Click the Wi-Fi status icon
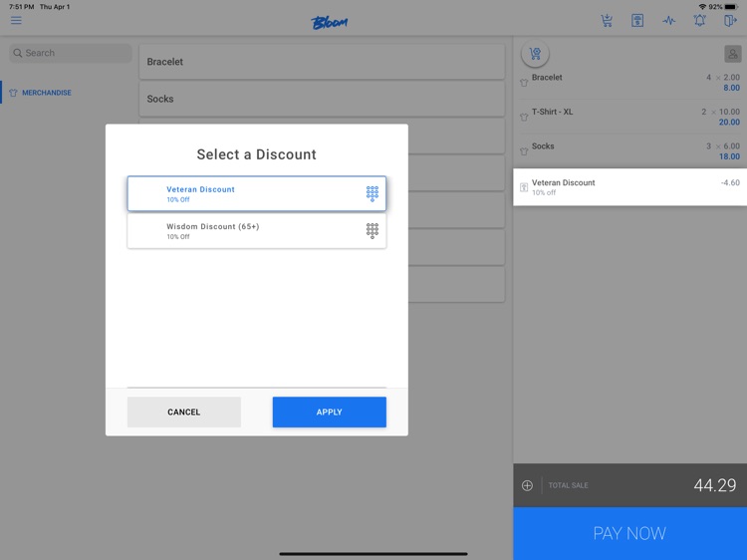This screenshot has width=747, height=560. tap(702, 7)
